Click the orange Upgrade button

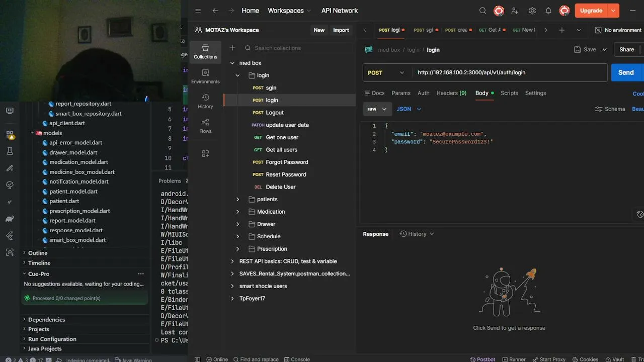[x=591, y=11]
